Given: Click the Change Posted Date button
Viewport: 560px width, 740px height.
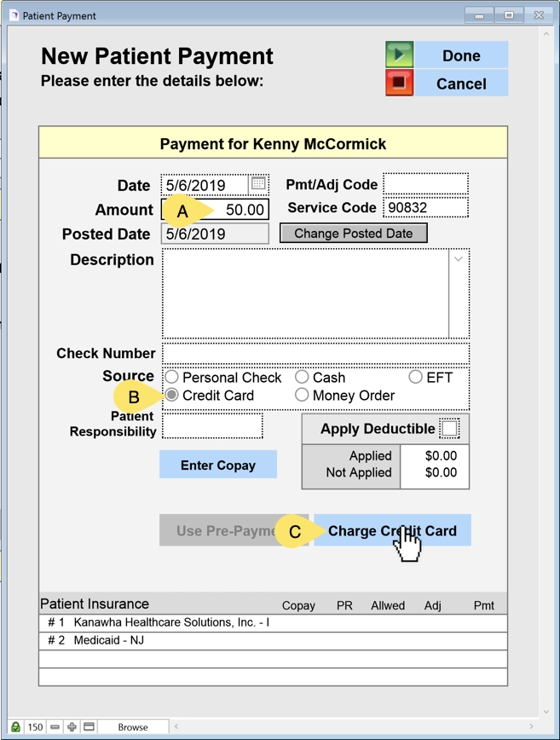Looking at the screenshot, I should pos(353,234).
